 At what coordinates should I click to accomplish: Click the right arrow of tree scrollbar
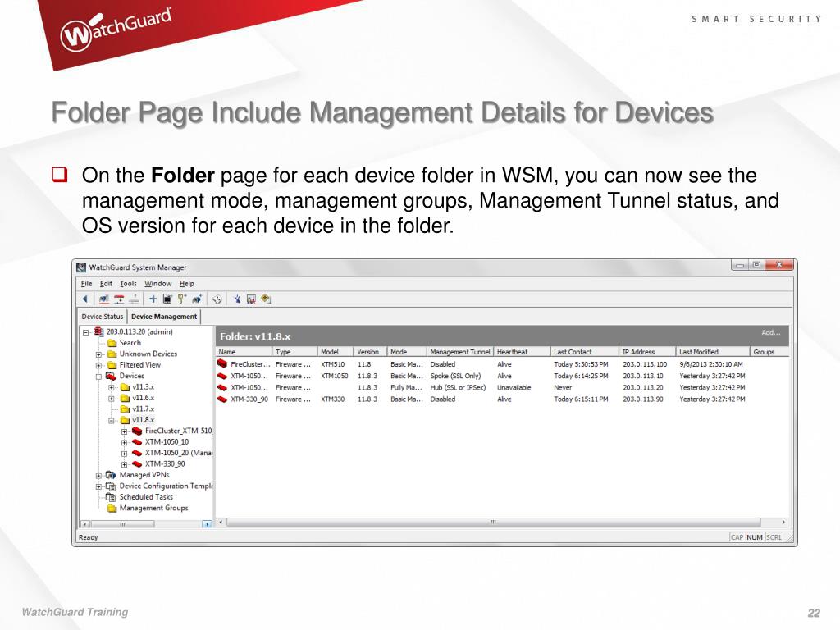[x=208, y=524]
